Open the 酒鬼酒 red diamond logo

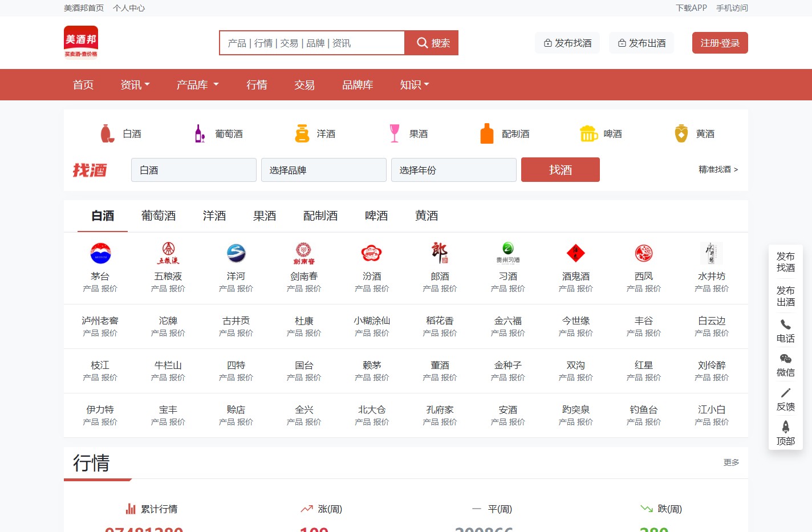tap(576, 253)
